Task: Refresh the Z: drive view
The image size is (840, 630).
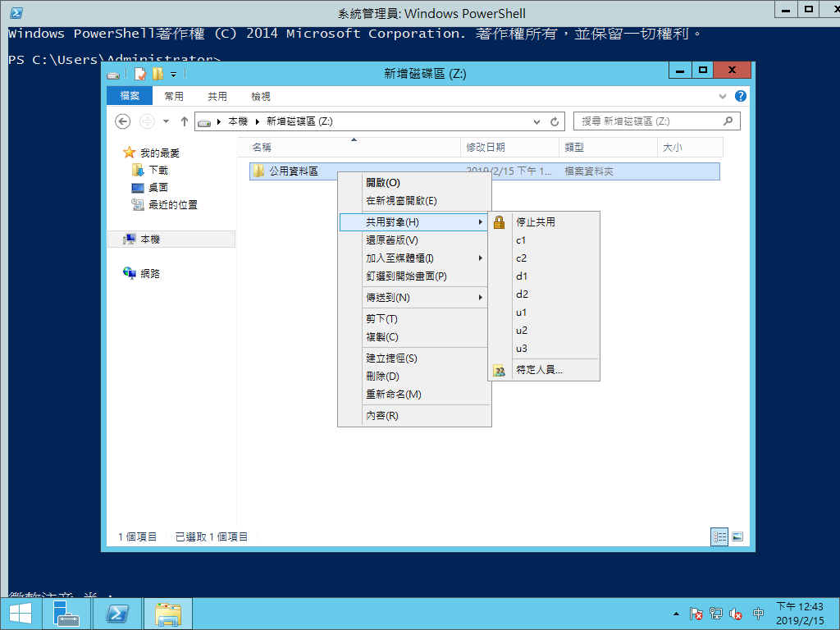Action: [555, 121]
